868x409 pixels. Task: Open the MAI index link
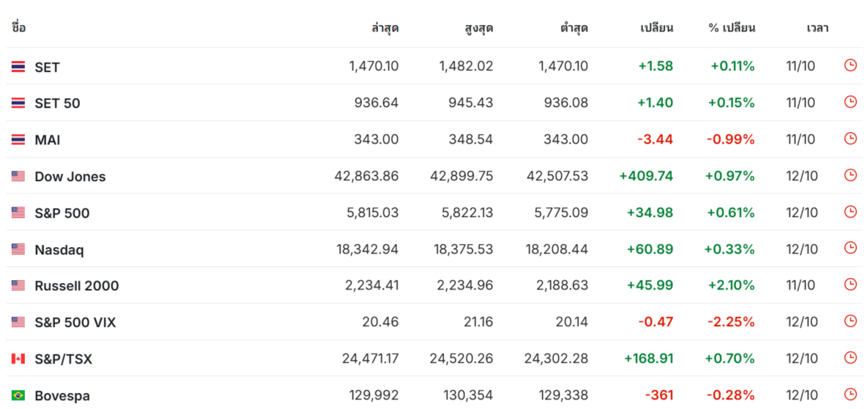47,140
